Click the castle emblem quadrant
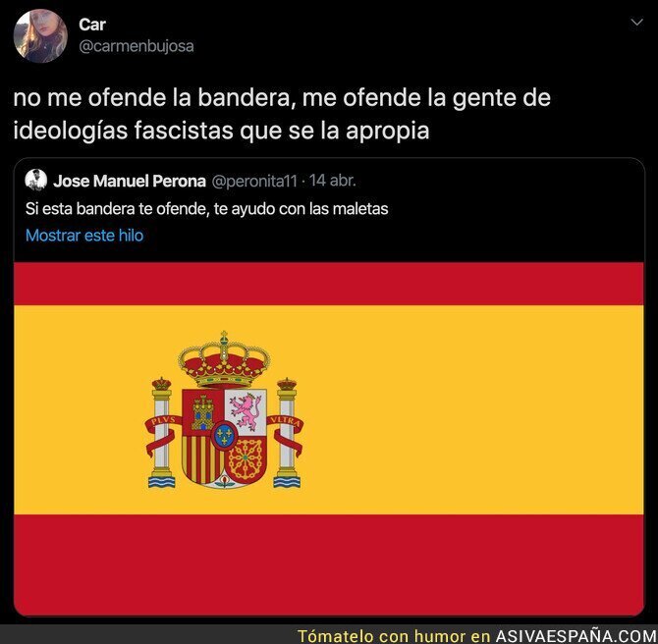658x644 pixels. point(203,413)
